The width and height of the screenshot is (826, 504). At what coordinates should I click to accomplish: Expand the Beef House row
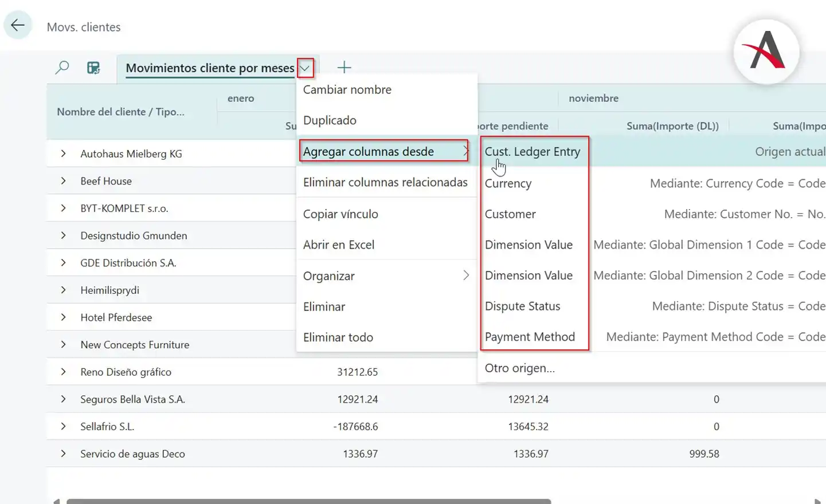(63, 181)
